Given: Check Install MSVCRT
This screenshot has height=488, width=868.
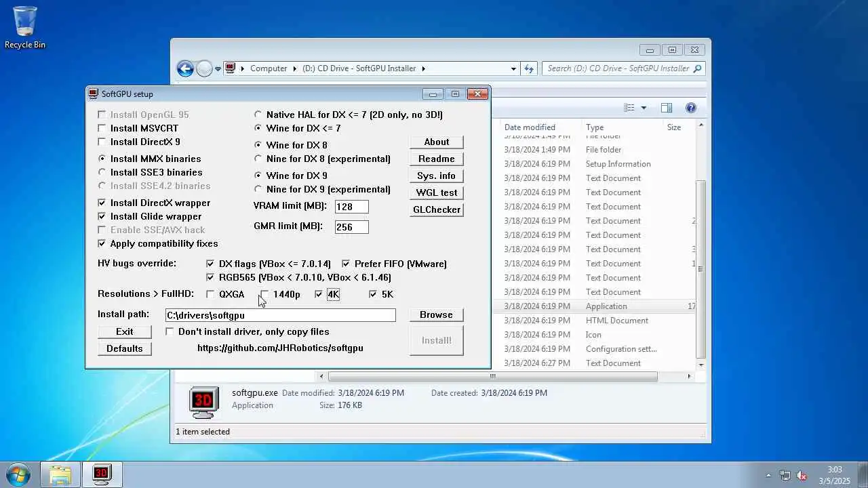Looking at the screenshot, I should 102,128.
